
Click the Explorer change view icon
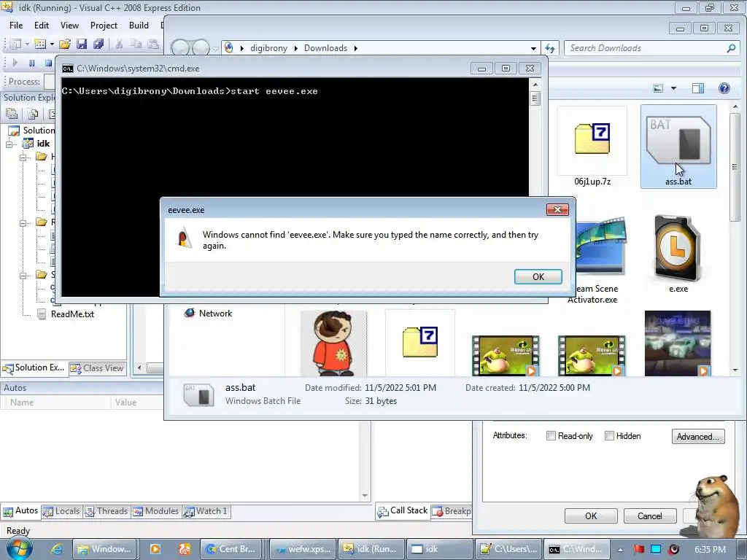[x=658, y=88]
